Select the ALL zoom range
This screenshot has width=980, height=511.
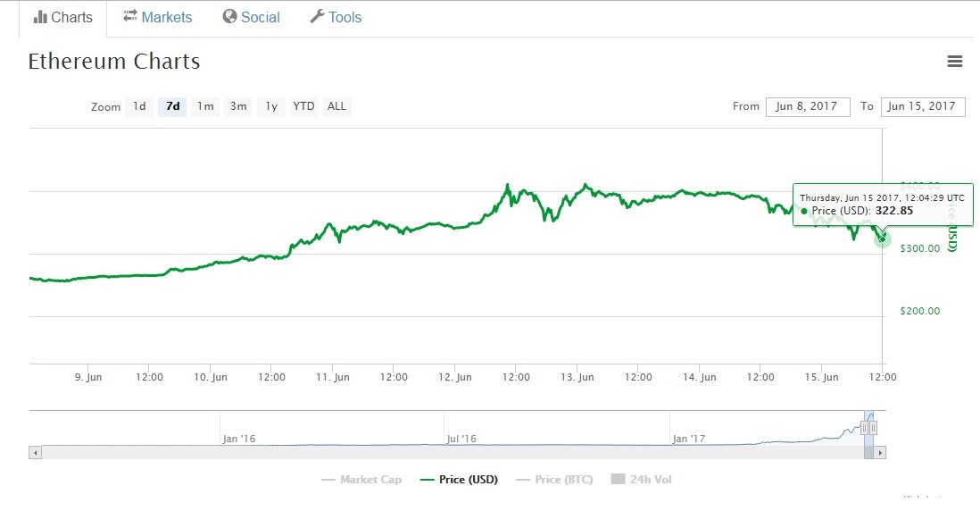coord(336,106)
